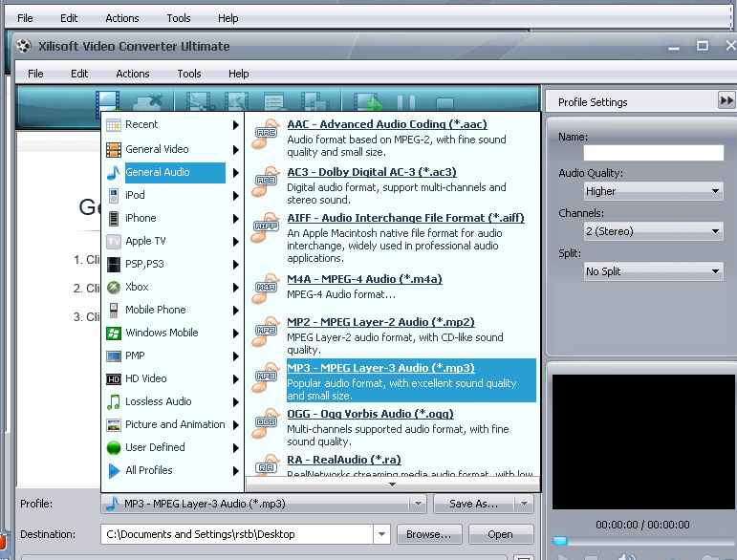Collapse the Profile Settings panel with double arrow

coord(726,100)
